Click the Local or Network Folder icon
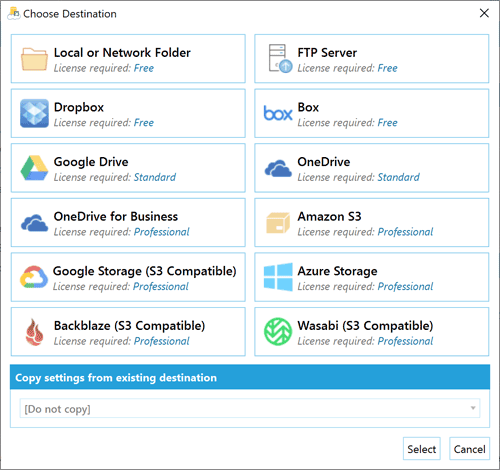The height and width of the screenshot is (470, 500). (x=34, y=59)
